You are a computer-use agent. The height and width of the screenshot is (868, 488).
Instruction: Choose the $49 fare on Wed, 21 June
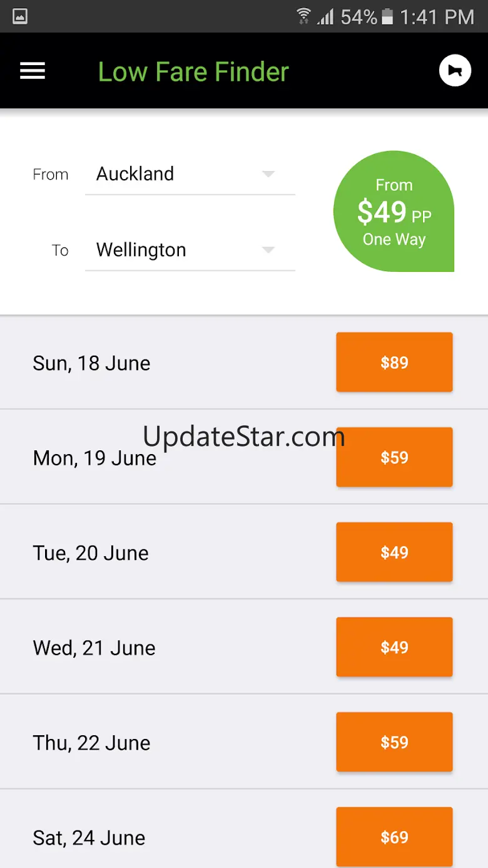[394, 647]
